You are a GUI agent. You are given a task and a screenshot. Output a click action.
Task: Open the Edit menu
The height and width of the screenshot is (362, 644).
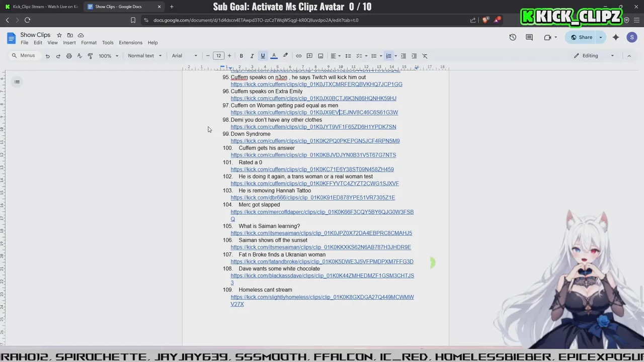tap(38, 43)
